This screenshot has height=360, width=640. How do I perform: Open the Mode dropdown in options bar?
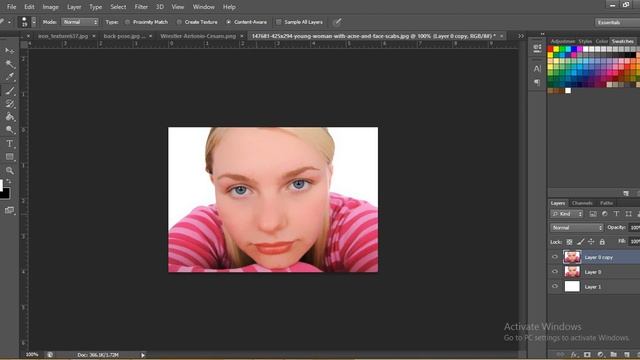80,22
